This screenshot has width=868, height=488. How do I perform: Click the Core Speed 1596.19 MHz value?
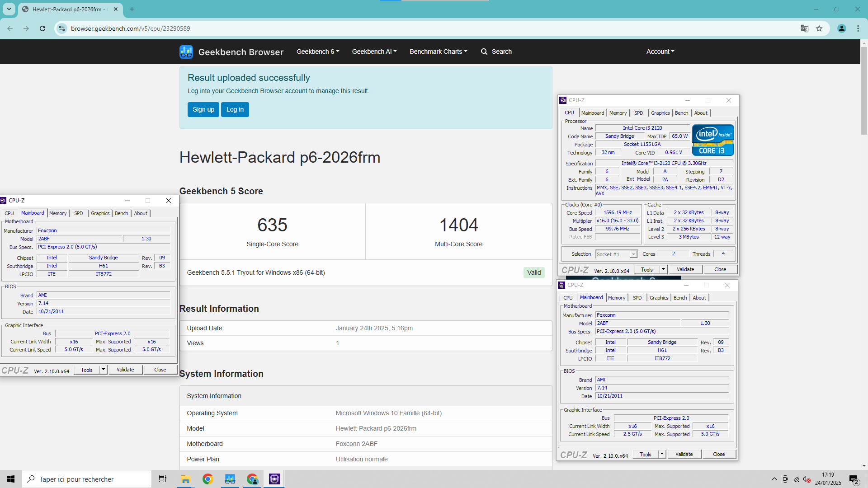pos(618,212)
